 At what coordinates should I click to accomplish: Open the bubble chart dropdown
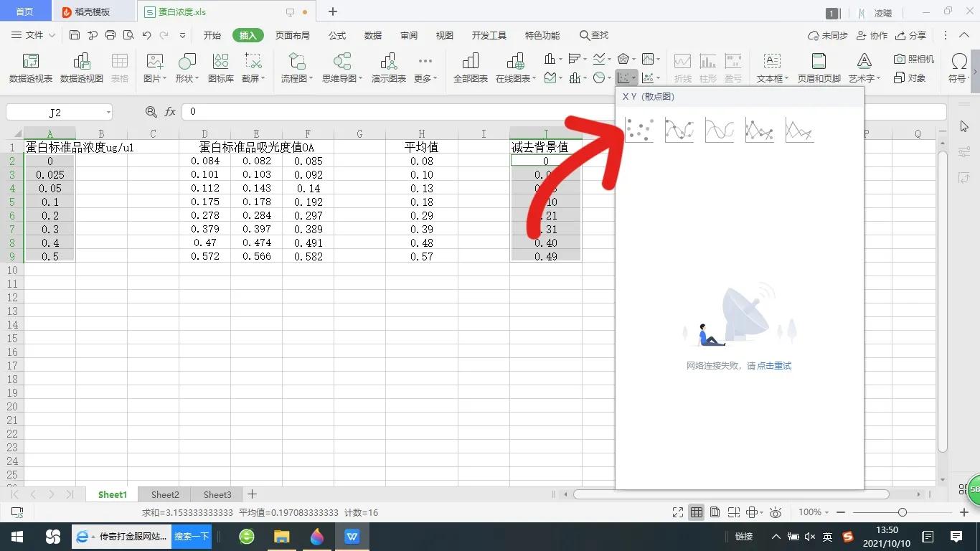pyautogui.click(x=651, y=77)
